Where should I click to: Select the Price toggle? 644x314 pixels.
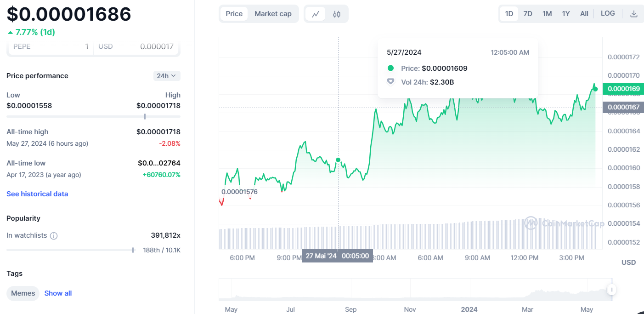coord(234,14)
